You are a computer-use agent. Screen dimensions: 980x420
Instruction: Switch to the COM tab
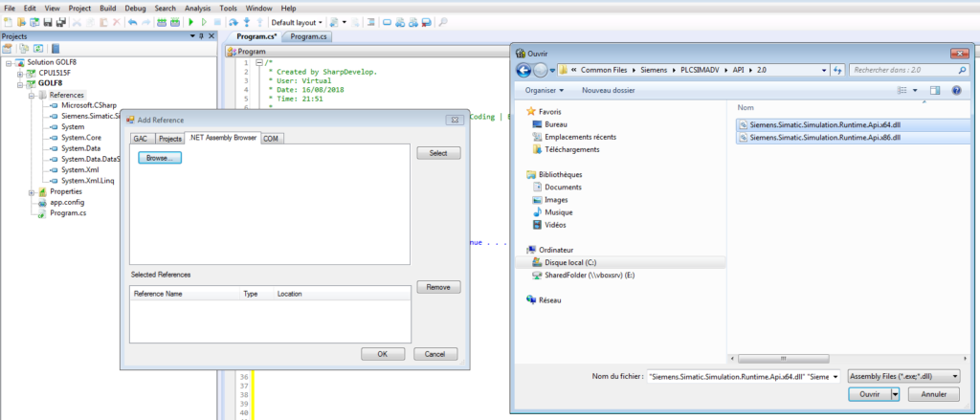point(271,138)
